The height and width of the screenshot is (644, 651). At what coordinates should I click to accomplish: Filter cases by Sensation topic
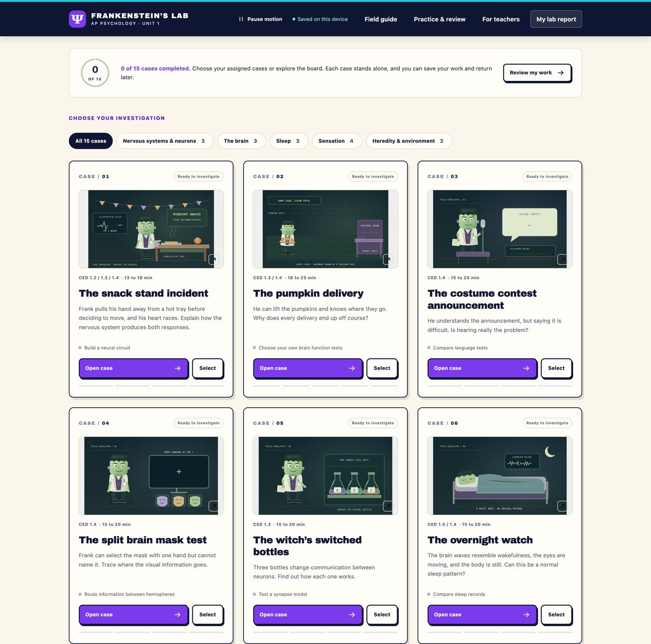[x=337, y=141]
